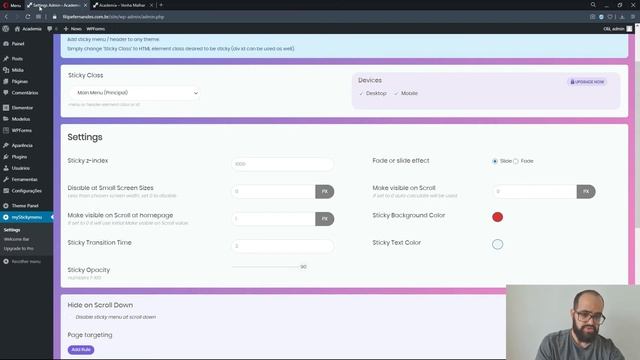Open the downloads icon in toolbar
This screenshot has height=360, width=640.
coord(622,17)
